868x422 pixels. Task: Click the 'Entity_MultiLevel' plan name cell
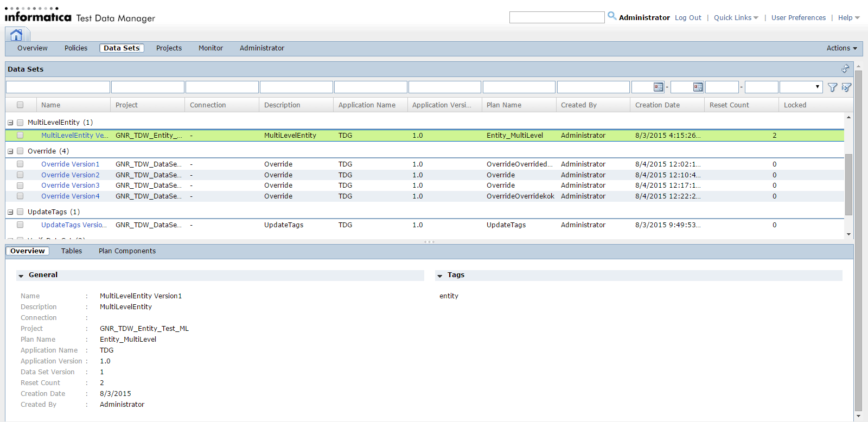tap(515, 136)
